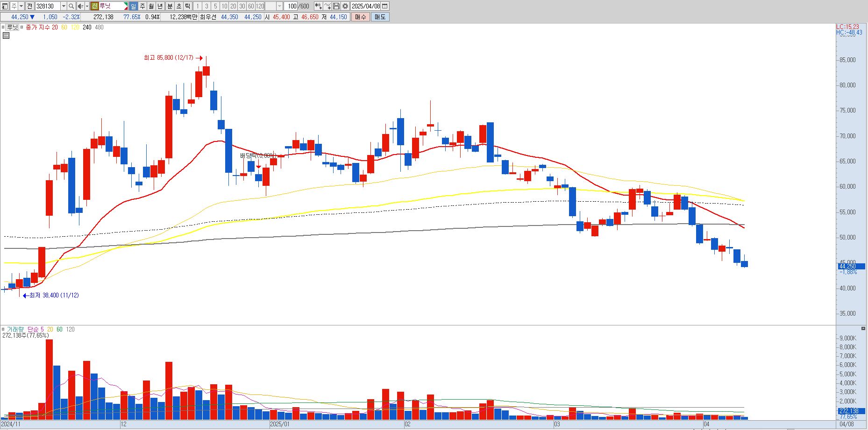868x430 pixels.
Task: Click the 04/08 date label on time axis
Action: tap(847, 424)
